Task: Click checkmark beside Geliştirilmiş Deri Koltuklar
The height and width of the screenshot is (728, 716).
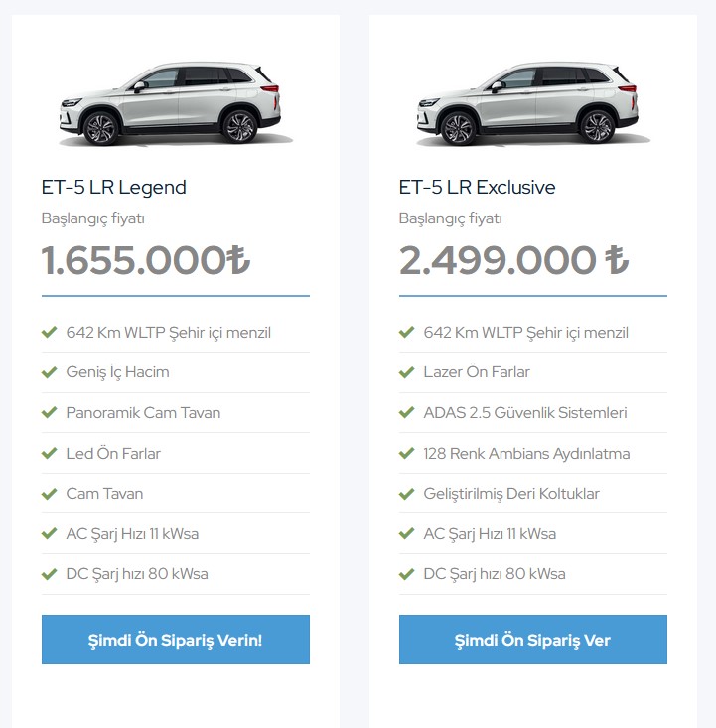Action: (406, 494)
